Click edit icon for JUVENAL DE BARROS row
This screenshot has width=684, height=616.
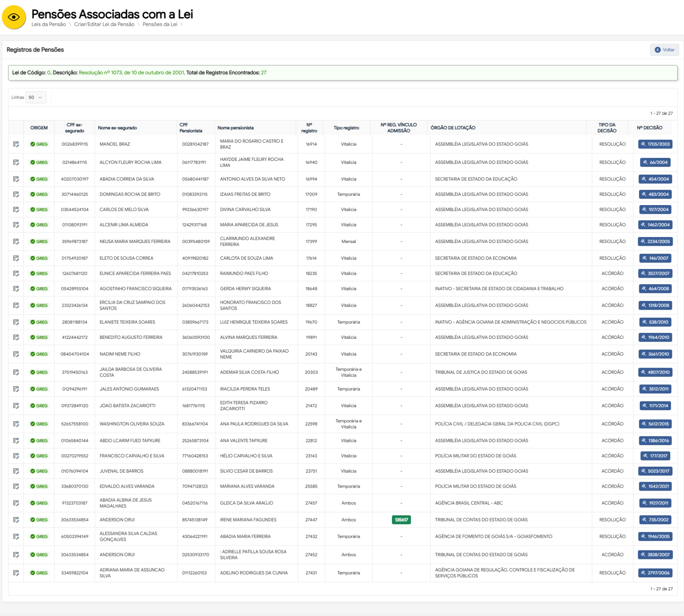[x=16, y=471]
